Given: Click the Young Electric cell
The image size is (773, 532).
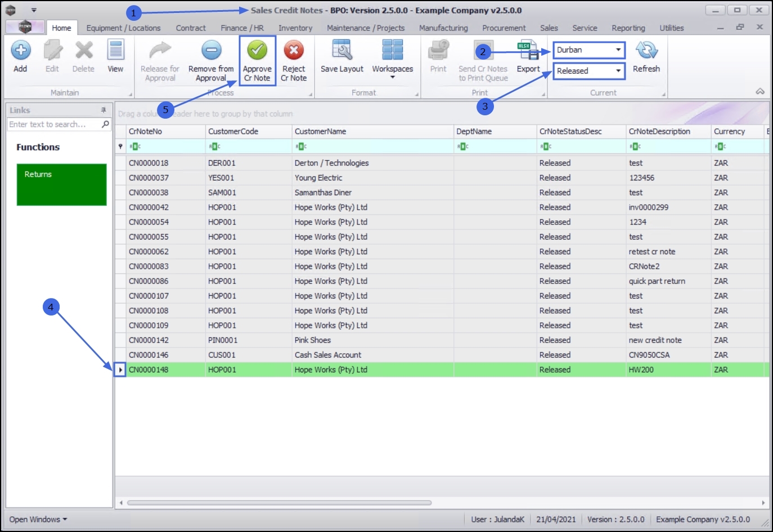Looking at the screenshot, I should pos(318,178).
